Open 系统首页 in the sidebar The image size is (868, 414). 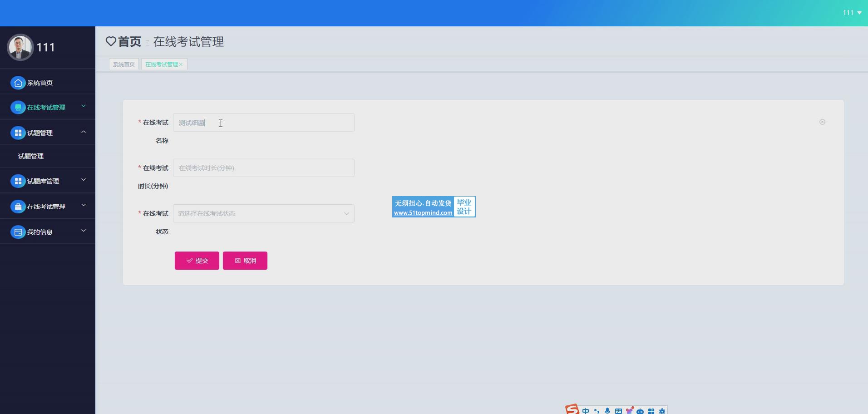48,82
